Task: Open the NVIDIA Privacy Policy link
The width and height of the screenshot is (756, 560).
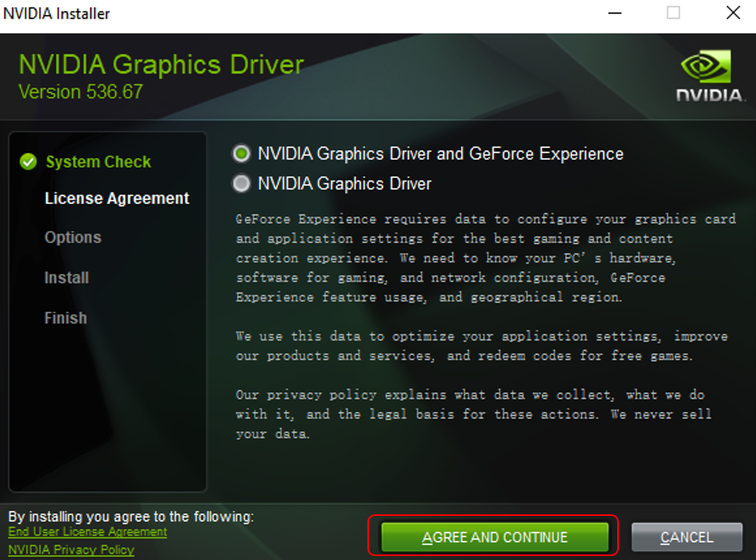Action: tap(72, 550)
